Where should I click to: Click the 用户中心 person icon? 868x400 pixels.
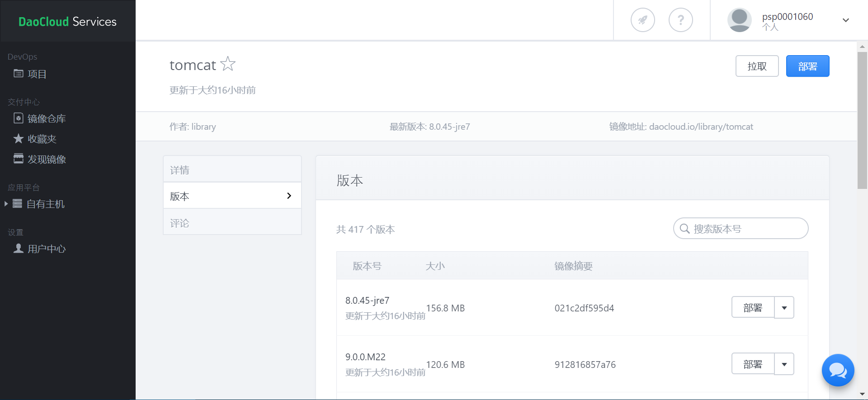[x=18, y=248]
